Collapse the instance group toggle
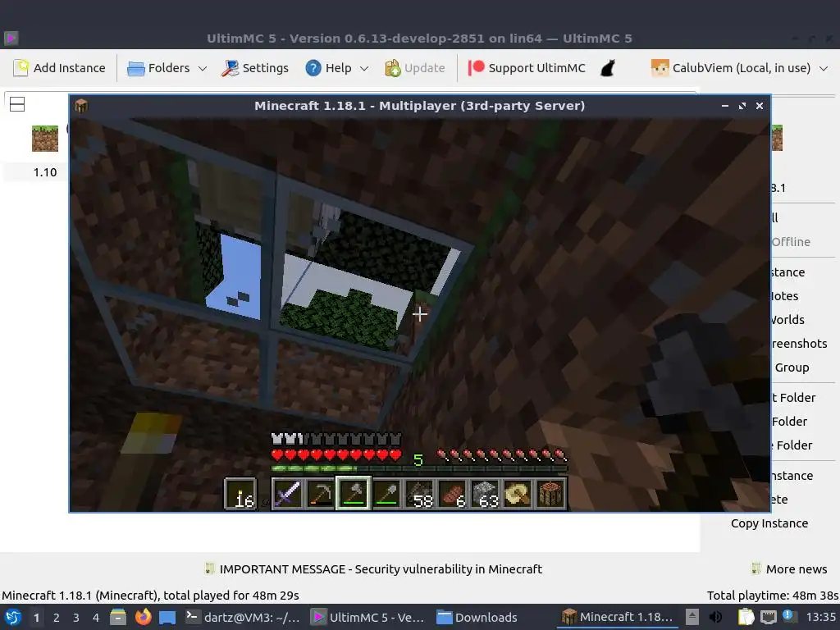Viewport: 840px width, 630px height. point(17,104)
